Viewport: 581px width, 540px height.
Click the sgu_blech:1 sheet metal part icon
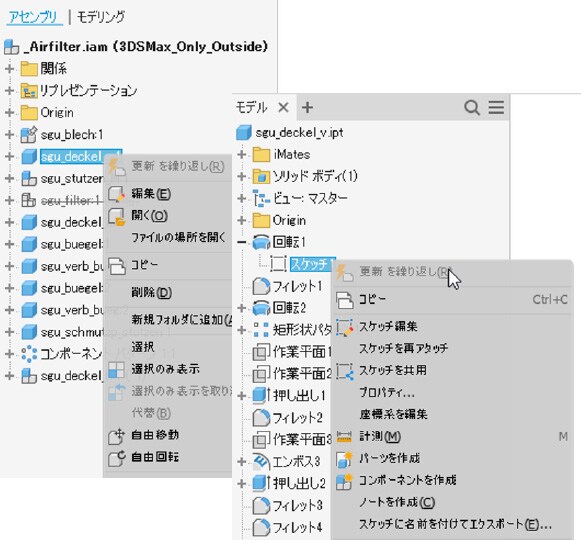[x=29, y=135]
